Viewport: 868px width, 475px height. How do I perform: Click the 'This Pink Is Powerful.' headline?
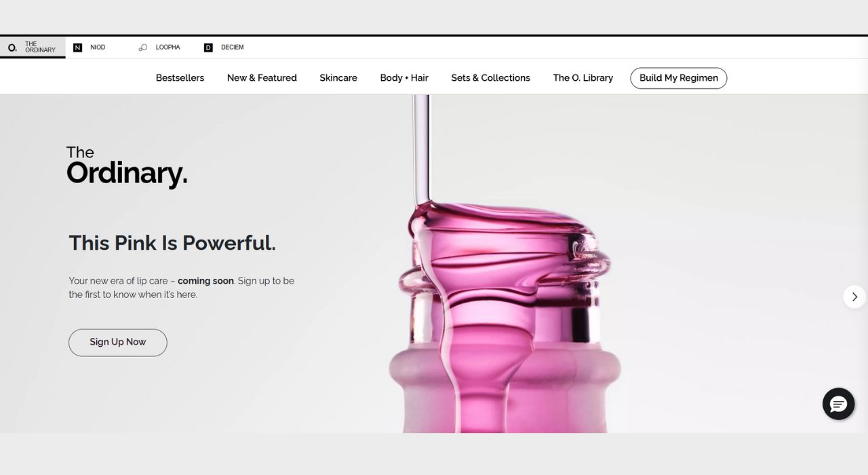click(172, 243)
